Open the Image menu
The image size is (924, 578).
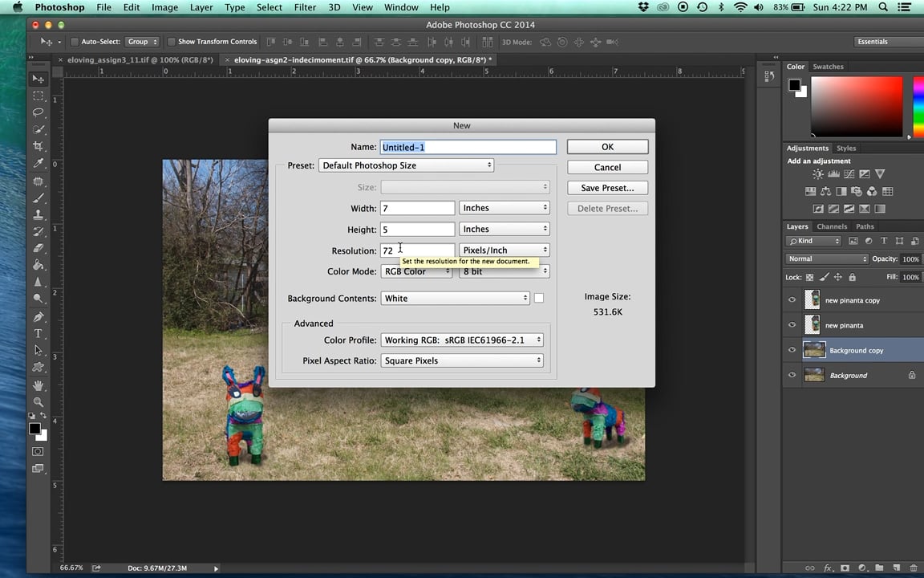[x=164, y=7]
